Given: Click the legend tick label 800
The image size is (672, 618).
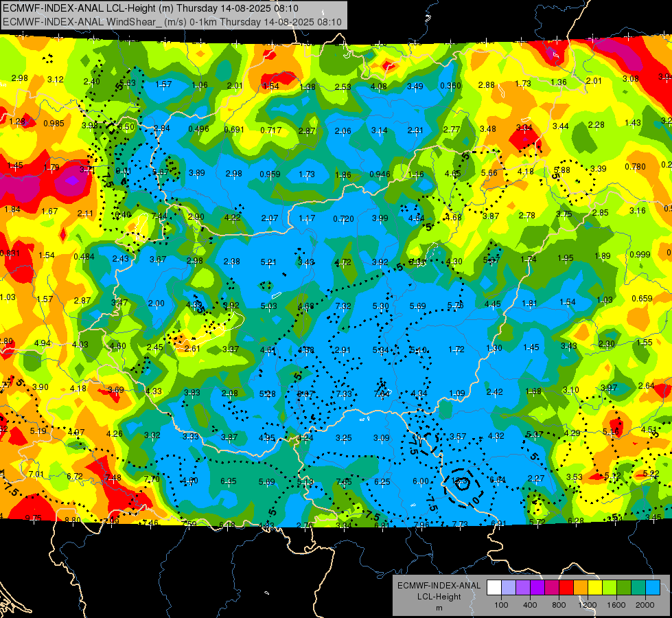Looking at the screenshot, I should (x=559, y=605).
